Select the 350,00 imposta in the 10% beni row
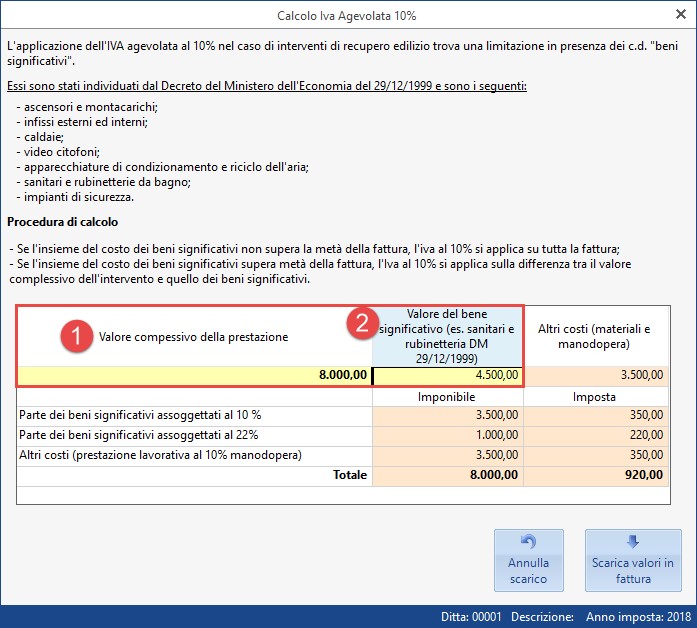 pos(596,415)
